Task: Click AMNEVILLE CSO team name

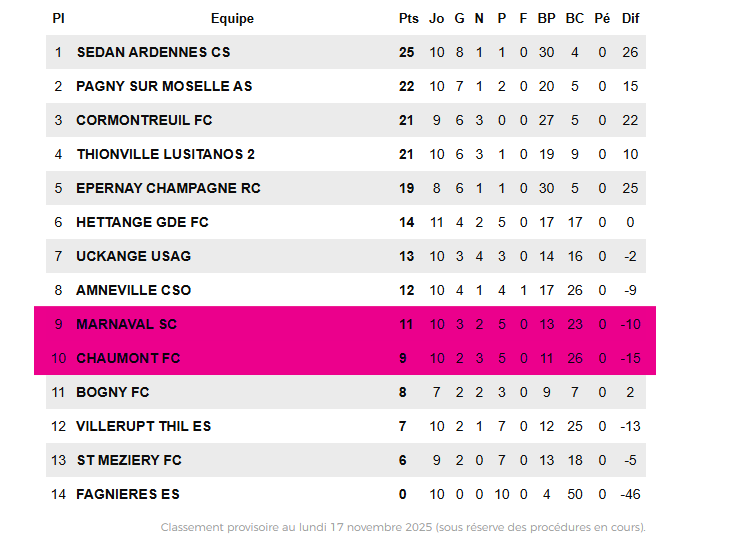Action: pos(133,290)
